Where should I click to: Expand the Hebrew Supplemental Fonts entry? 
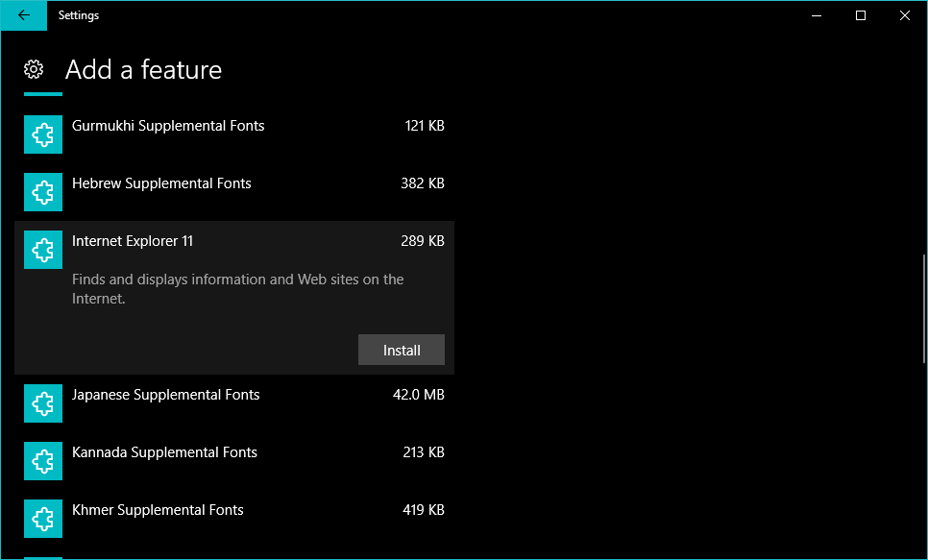pyautogui.click(x=161, y=183)
